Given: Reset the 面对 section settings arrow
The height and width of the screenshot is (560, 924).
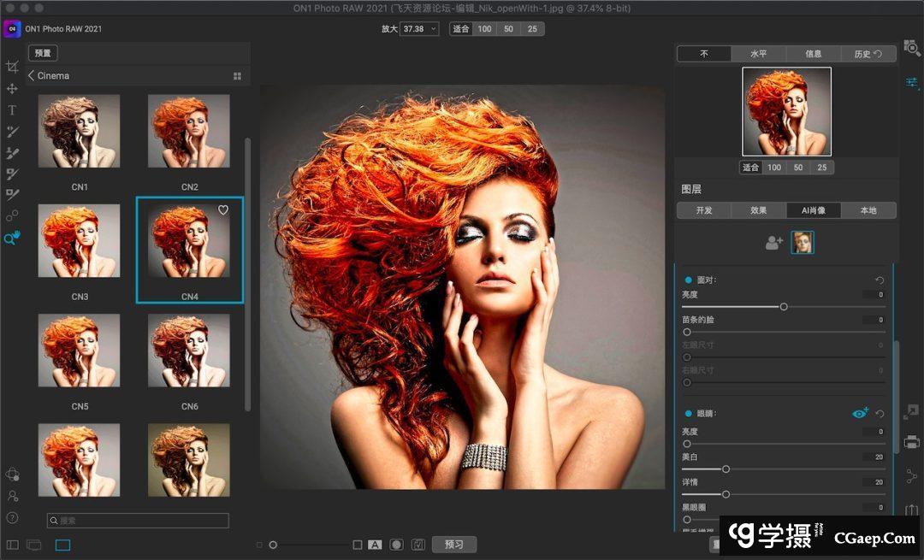Looking at the screenshot, I should [x=880, y=280].
